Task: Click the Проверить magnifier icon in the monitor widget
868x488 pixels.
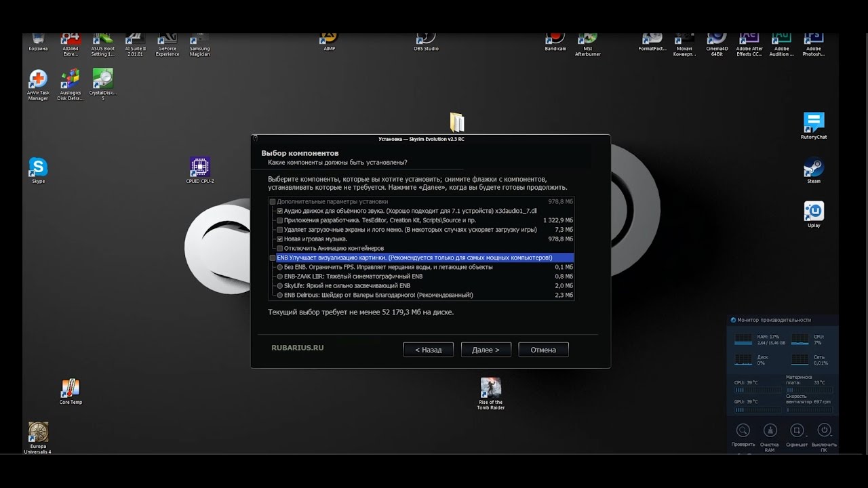Action: click(x=743, y=430)
